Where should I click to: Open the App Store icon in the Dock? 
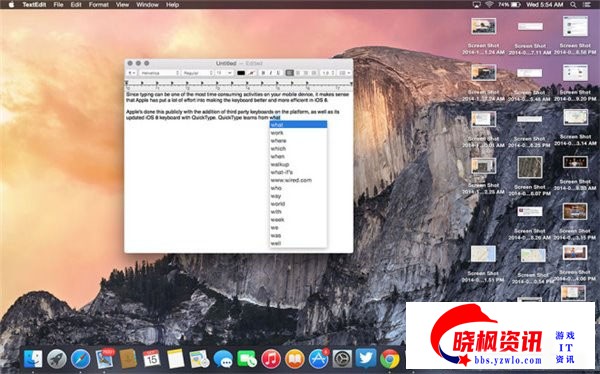click(318, 359)
